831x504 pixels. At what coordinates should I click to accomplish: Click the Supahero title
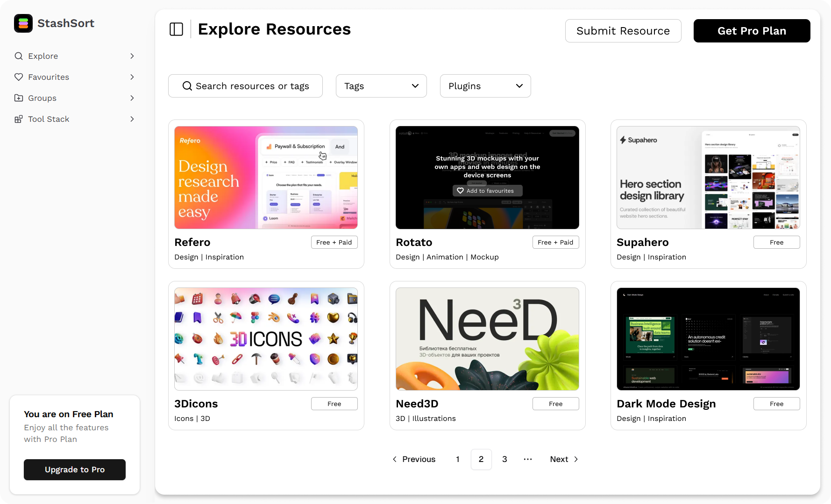643,242
